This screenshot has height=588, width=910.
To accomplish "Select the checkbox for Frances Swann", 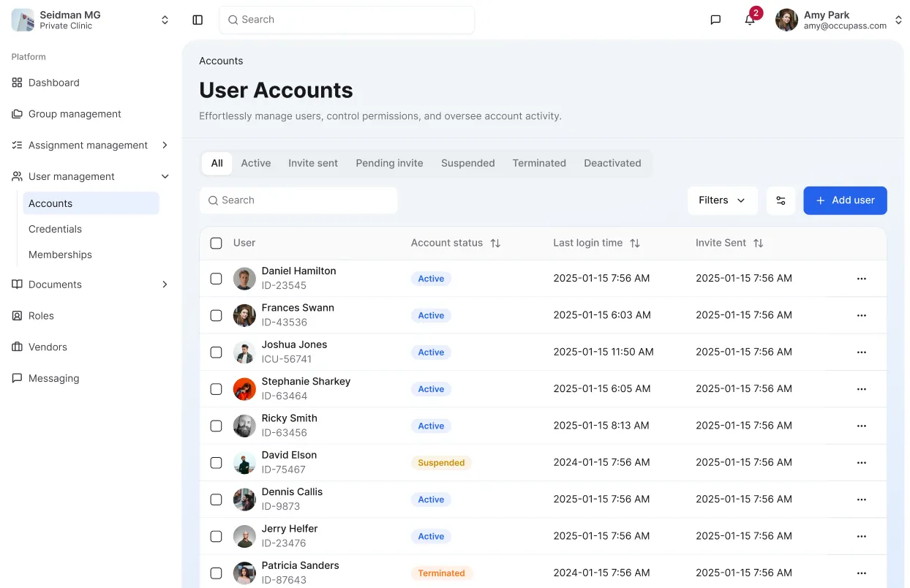I will click(216, 315).
